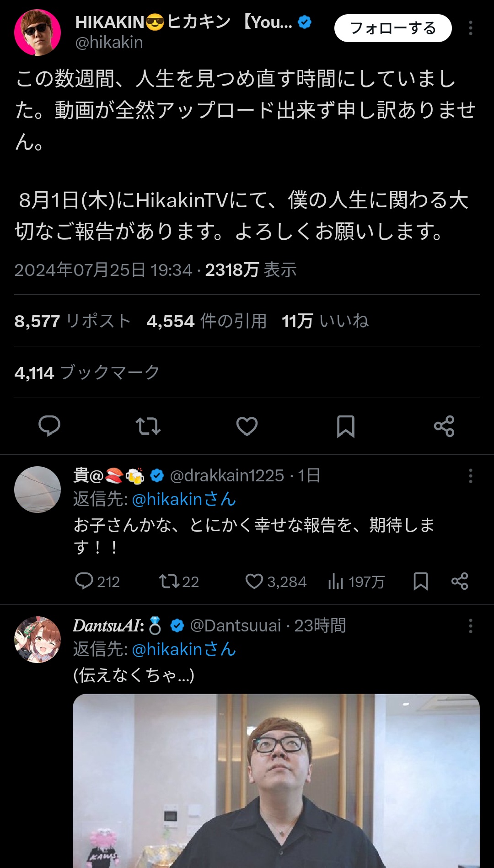Open more options on drakkain1225's reply

point(470,476)
